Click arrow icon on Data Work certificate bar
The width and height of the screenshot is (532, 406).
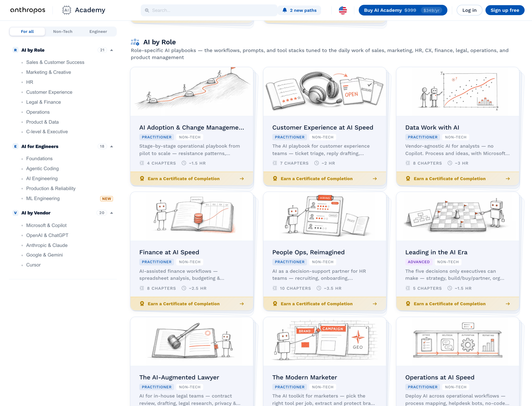pos(508,179)
